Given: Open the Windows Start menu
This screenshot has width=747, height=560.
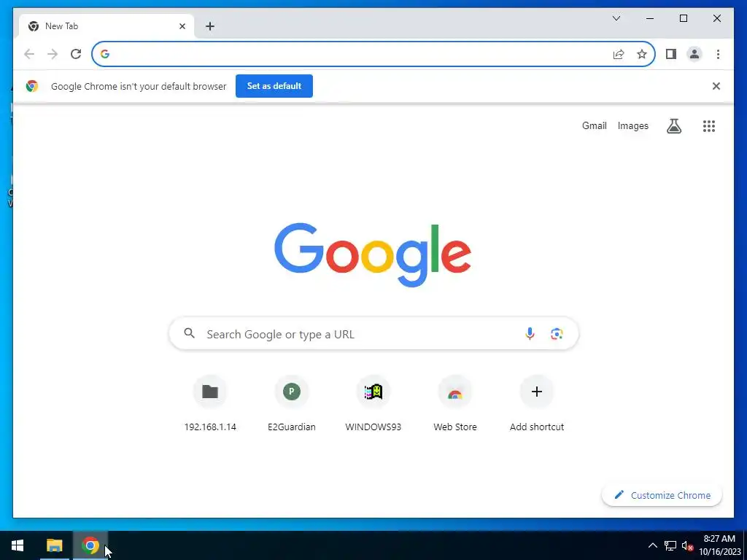Looking at the screenshot, I should point(18,545).
